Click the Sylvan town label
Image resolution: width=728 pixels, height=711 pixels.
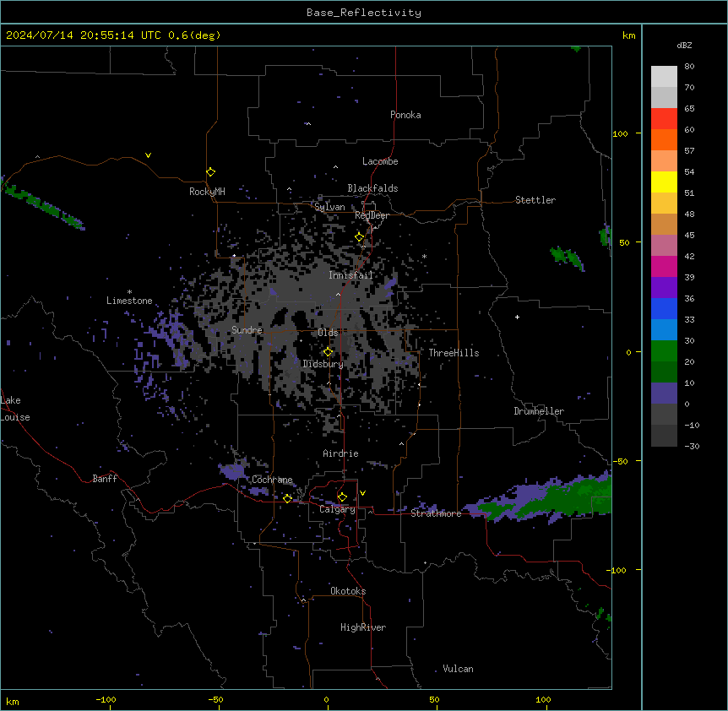329,207
